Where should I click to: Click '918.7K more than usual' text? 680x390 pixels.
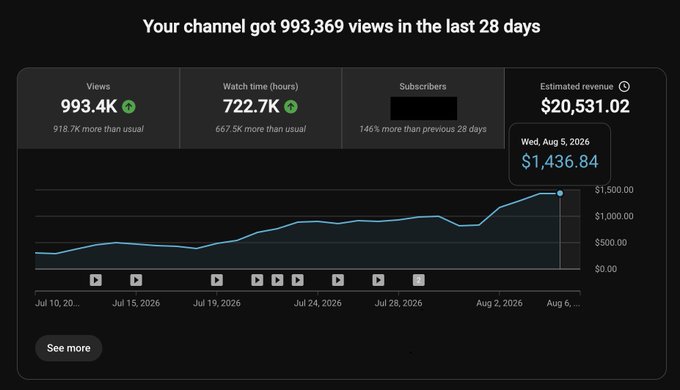(98, 129)
